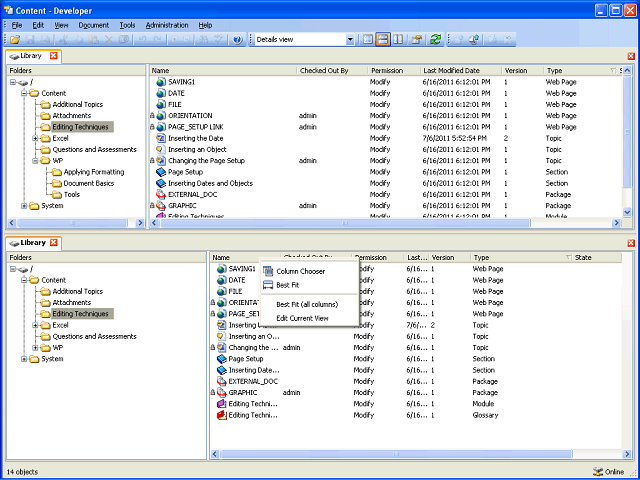The height and width of the screenshot is (480, 640).
Task: Select Questions and Assessments in lower tree
Action: pyautogui.click(x=94, y=336)
